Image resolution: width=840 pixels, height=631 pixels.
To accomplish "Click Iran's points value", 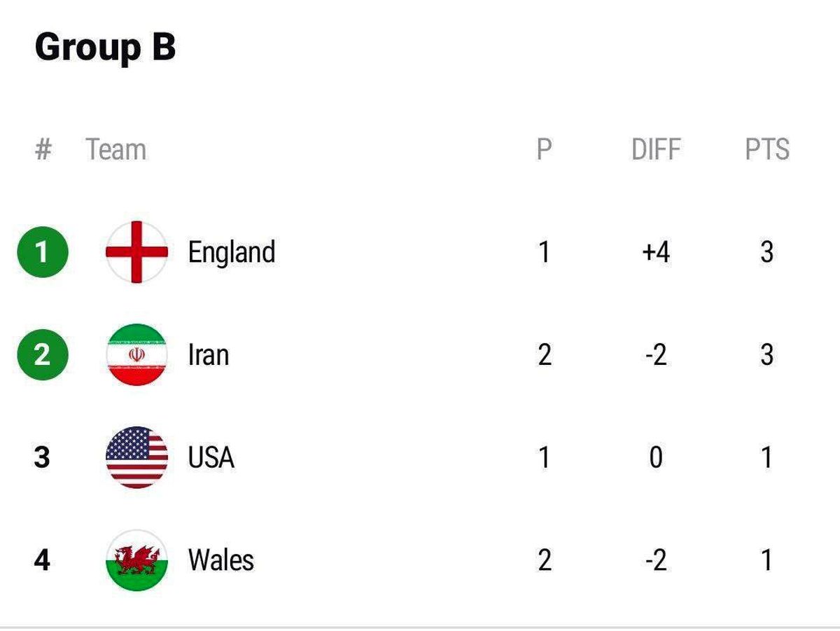I will coord(767,355).
